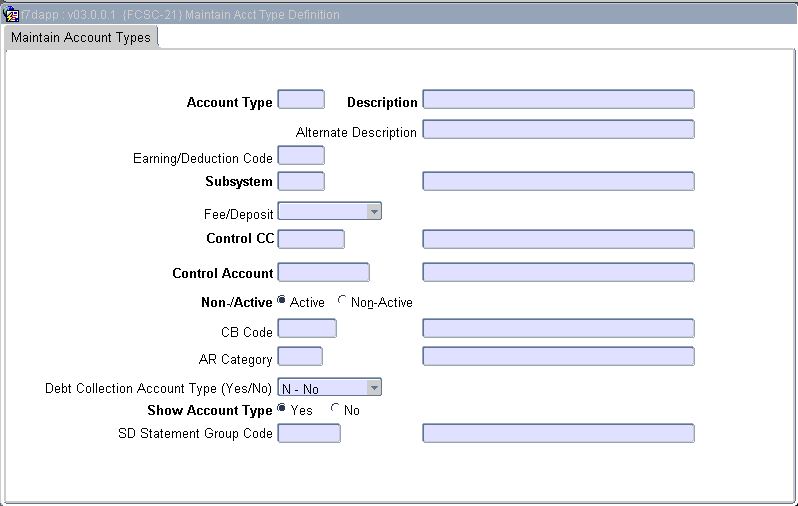The height and width of the screenshot is (506, 798).
Task: Click the Alternate Description field
Action: pyautogui.click(x=558, y=130)
